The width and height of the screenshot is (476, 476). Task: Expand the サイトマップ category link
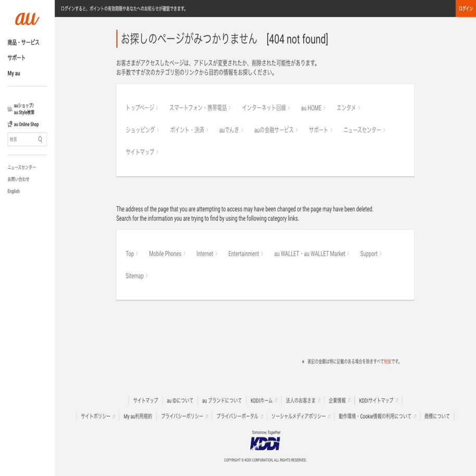tap(141, 152)
